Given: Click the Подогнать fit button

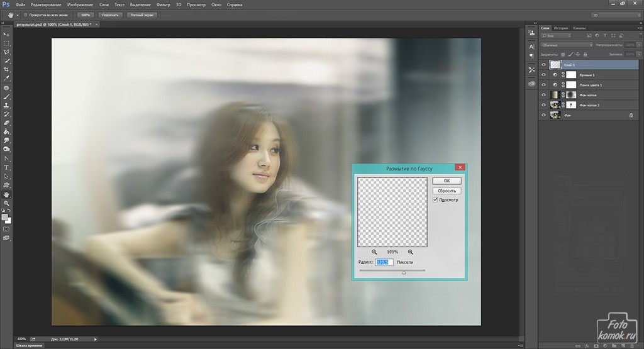Looking at the screenshot, I should point(110,15).
